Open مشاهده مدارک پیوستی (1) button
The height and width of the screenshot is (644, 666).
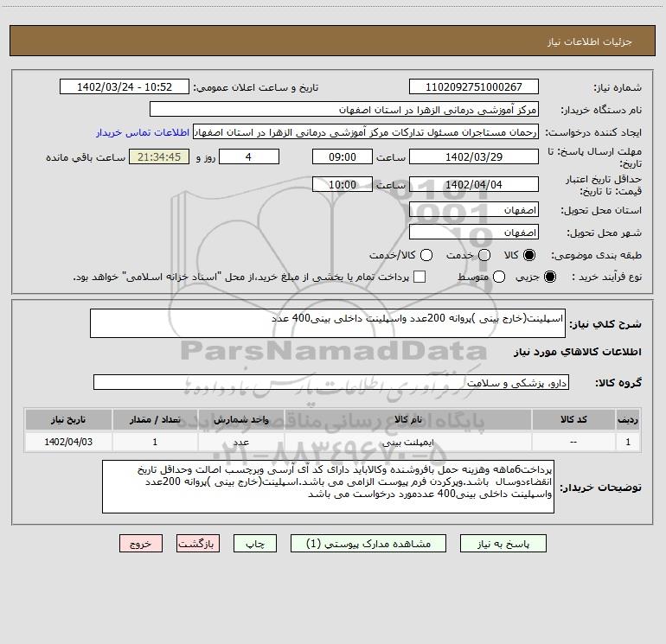[368, 544]
